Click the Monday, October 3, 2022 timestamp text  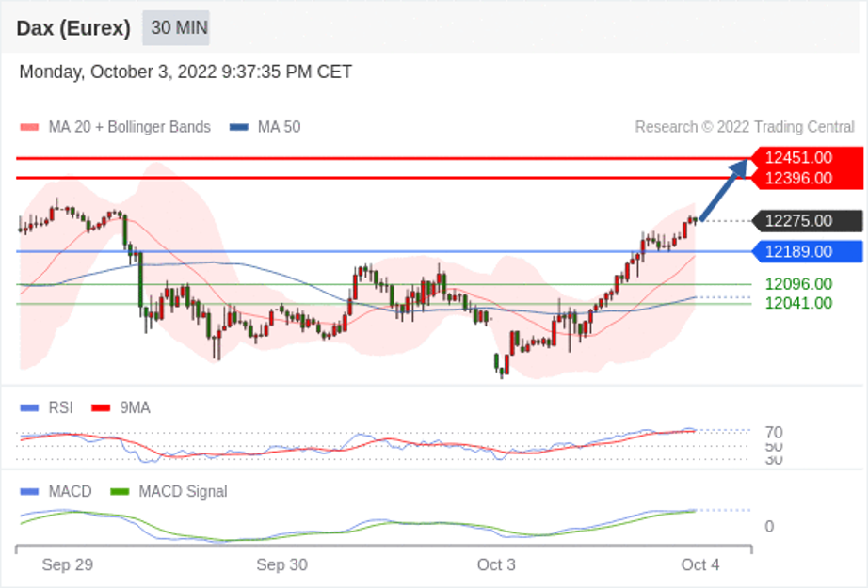pos(185,72)
